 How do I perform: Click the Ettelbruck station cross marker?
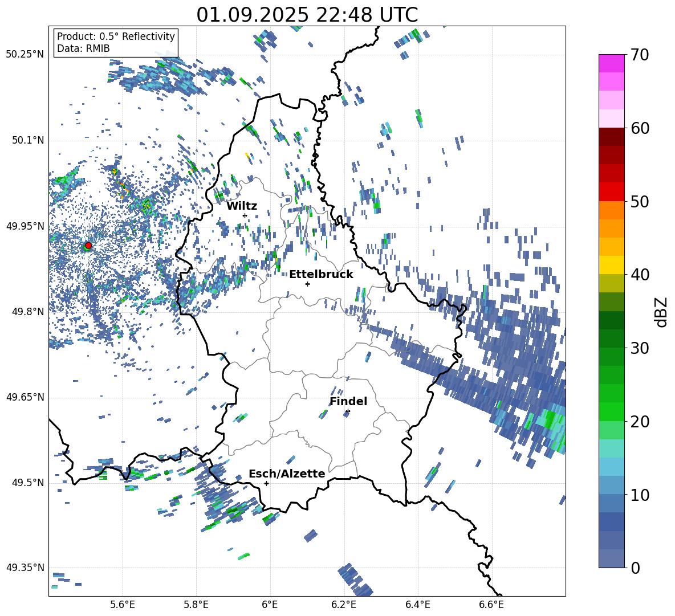tap(307, 284)
